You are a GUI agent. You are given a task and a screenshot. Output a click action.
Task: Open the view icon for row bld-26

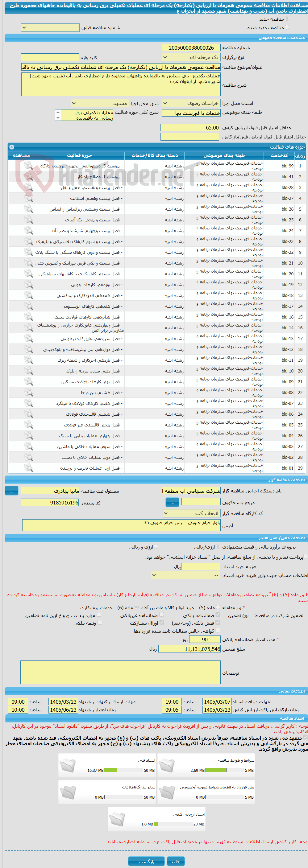pyautogui.click(x=28, y=209)
